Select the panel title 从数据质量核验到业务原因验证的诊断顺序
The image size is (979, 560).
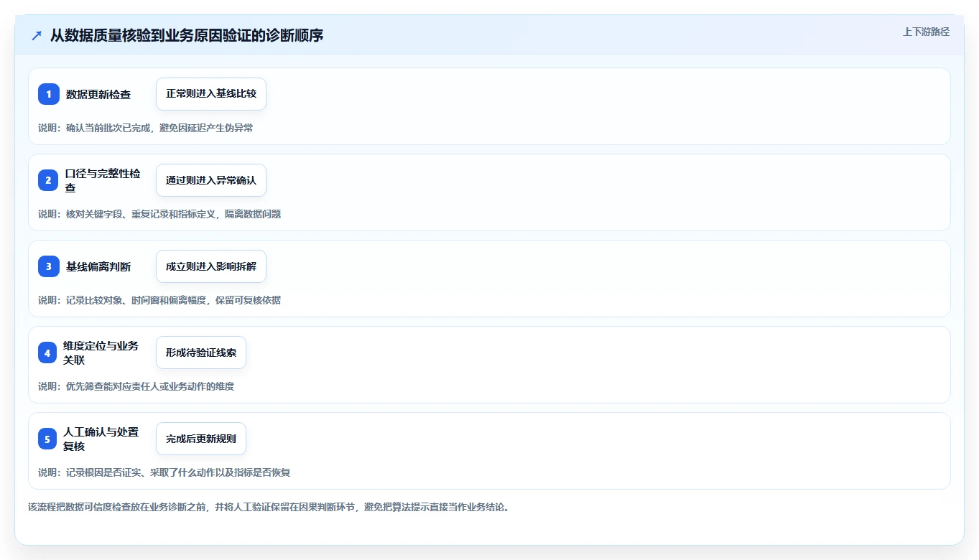coord(187,35)
